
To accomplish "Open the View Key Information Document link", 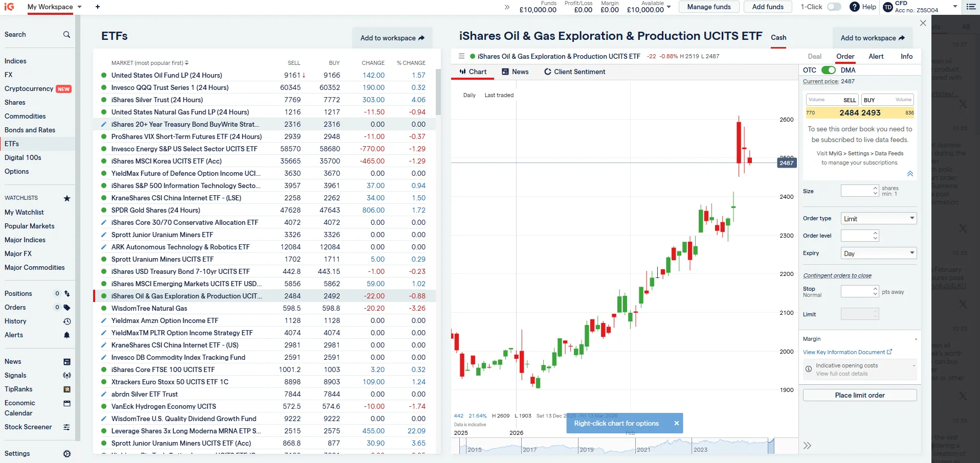I will pyautogui.click(x=844, y=352).
